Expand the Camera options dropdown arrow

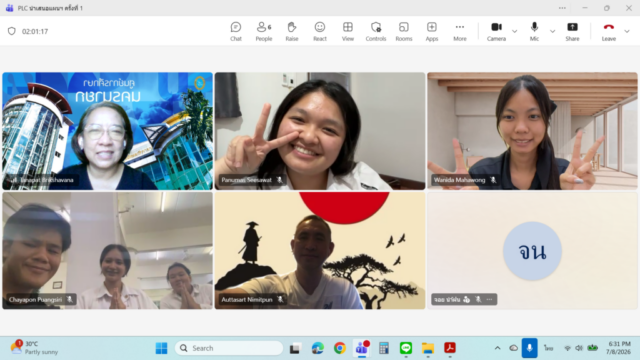(514, 31)
